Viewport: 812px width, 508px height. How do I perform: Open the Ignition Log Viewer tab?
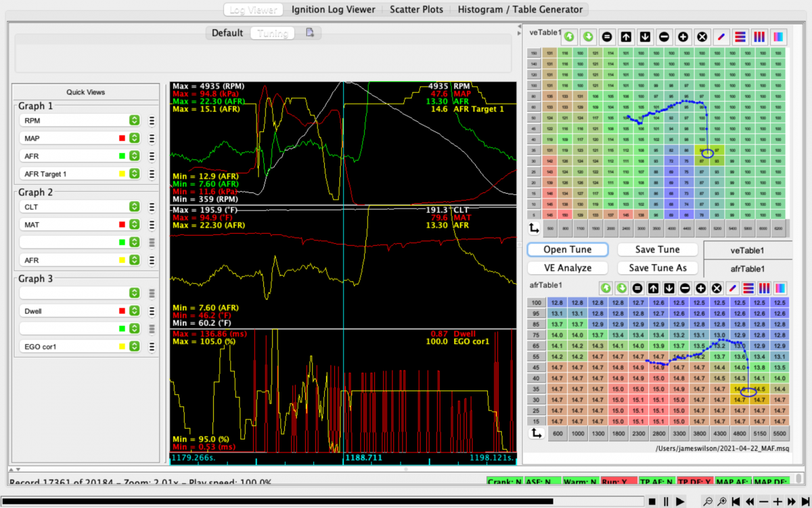[x=333, y=9]
